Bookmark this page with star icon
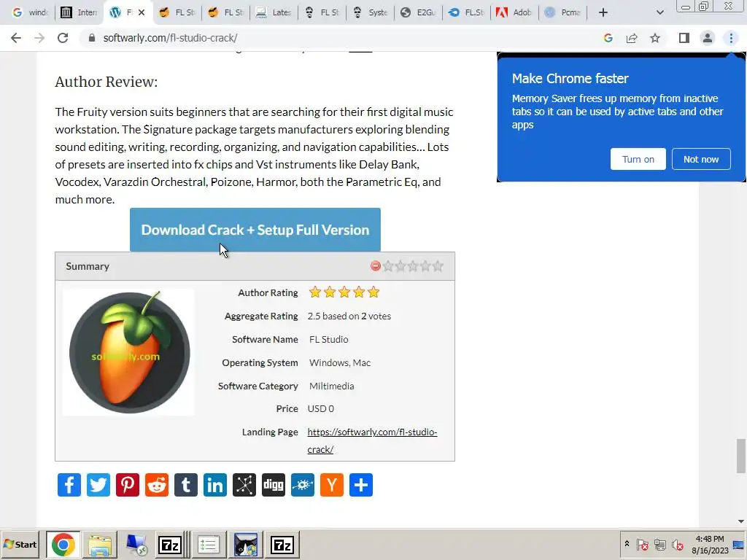The image size is (747, 560). [655, 38]
